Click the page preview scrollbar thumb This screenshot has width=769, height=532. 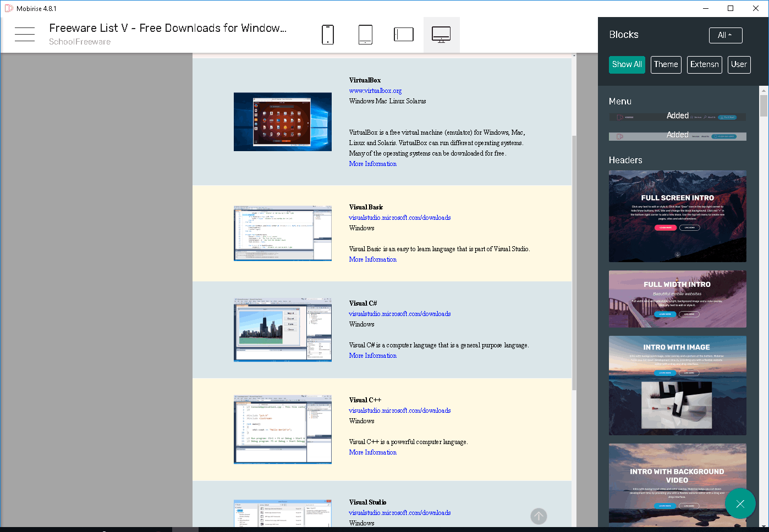pyautogui.click(x=574, y=263)
